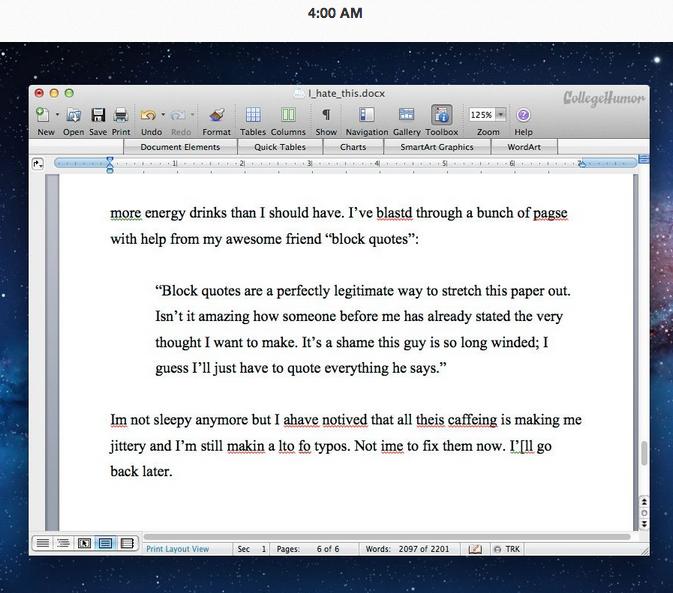Image resolution: width=673 pixels, height=593 pixels.
Task: Expand the Undo history dropdown arrow
Action: click(163, 116)
